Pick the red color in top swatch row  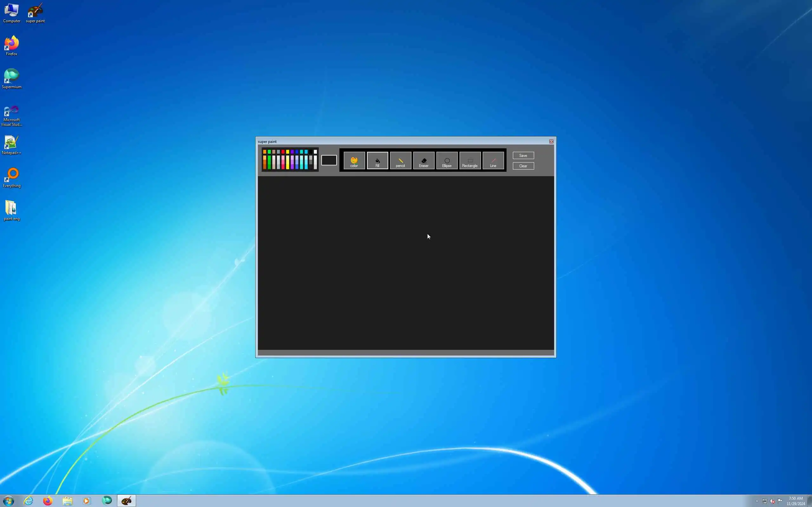coord(283,152)
